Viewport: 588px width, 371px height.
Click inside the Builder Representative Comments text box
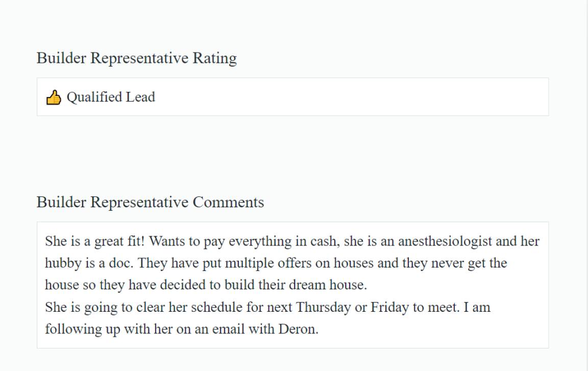(x=292, y=285)
